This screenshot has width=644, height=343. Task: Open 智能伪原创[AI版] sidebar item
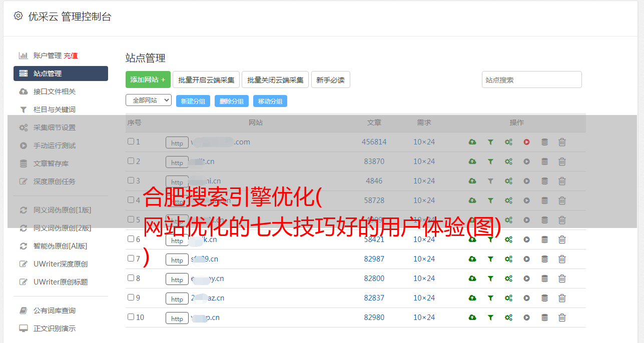[x=60, y=246]
